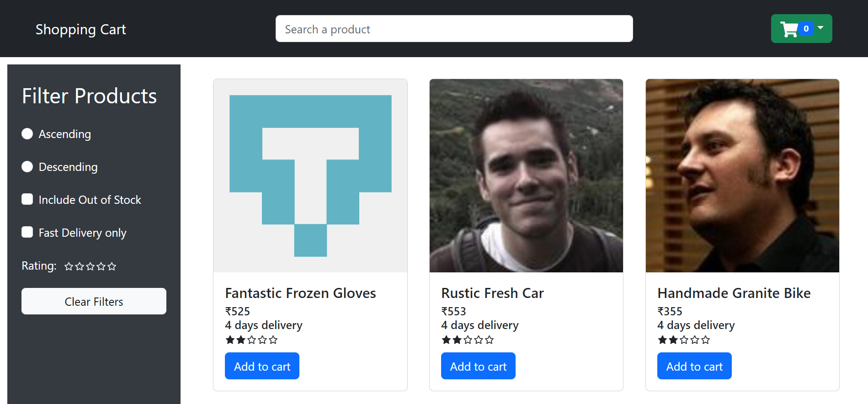Set rating filter to two stars

pos(80,266)
